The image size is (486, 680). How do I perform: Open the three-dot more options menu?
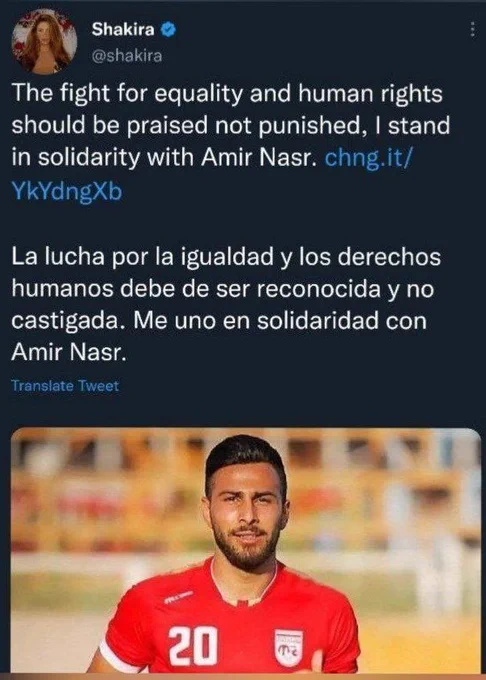pos(473,30)
